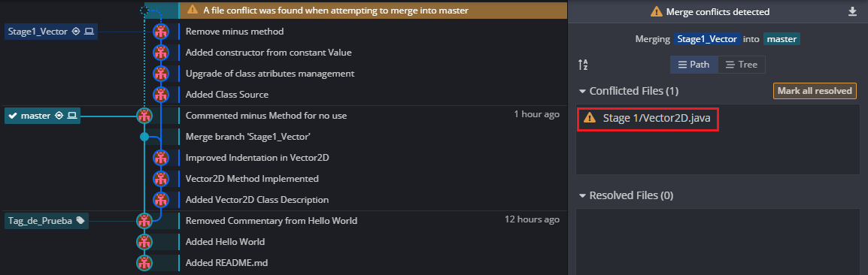Collapse the Conflicted Files section
Image resolution: width=868 pixels, height=275 pixels.
pyautogui.click(x=582, y=91)
